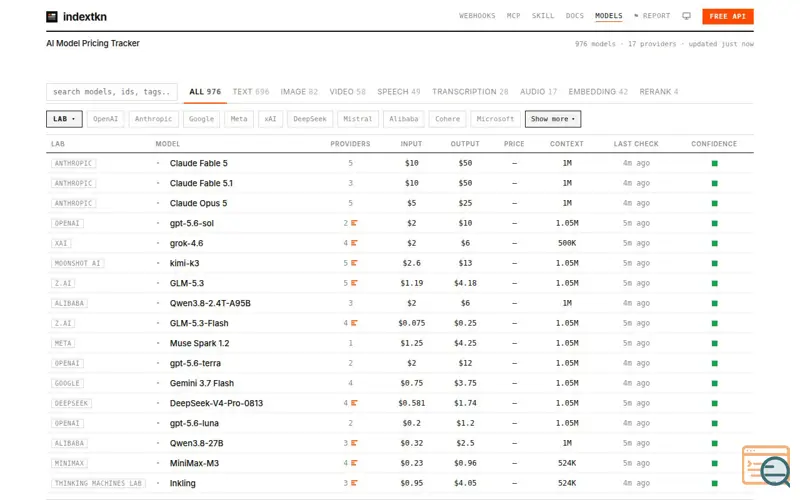
Task: Toggle the monitor display theme icon
Action: pyautogui.click(x=686, y=16)
